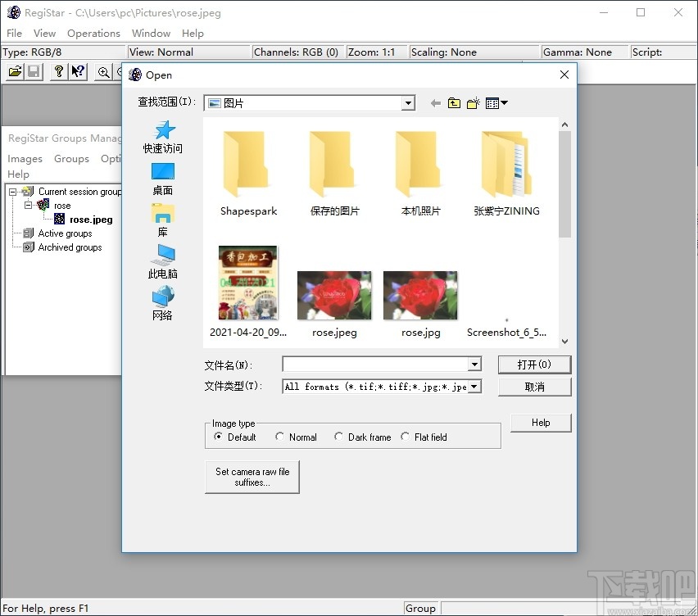Select Archived groups tree item
The image size is (698, 616).
pos(70,247)
